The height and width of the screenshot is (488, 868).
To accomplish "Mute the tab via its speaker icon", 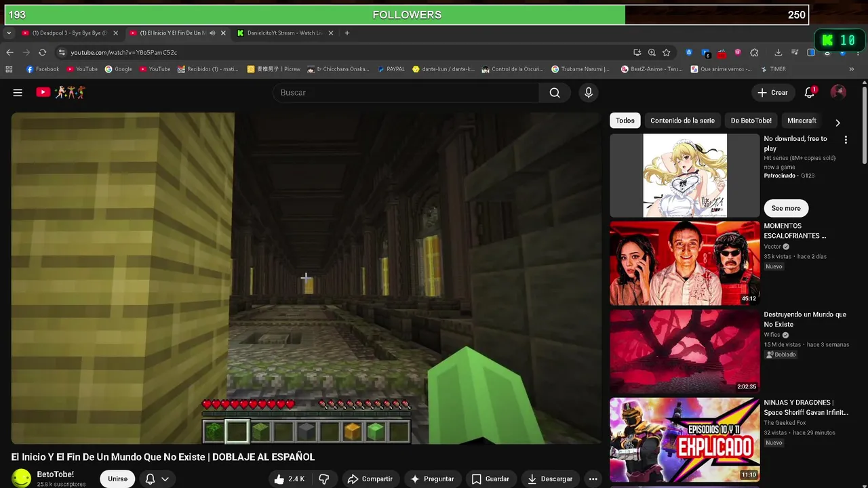I will (x=212, y=33).
